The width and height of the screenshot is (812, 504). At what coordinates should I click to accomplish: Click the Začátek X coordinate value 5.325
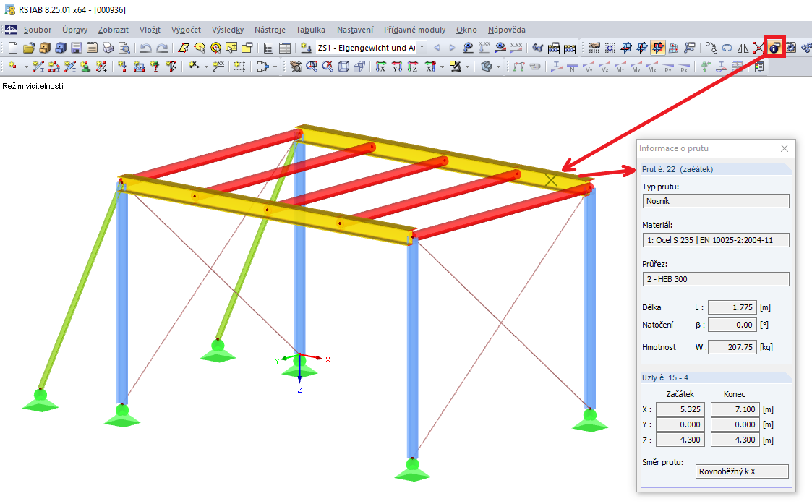pos(680,409)
